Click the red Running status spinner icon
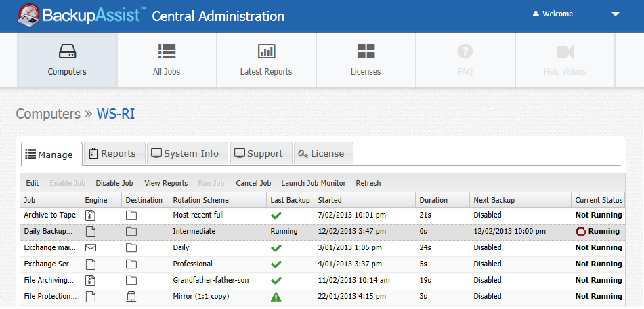644x309 pixels. tap(581, 232)
